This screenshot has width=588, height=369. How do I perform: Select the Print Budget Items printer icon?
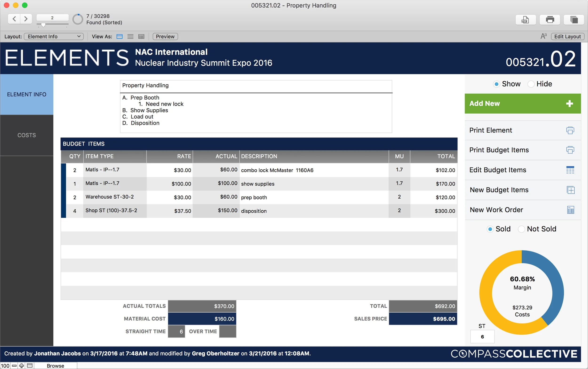[570, 150]
